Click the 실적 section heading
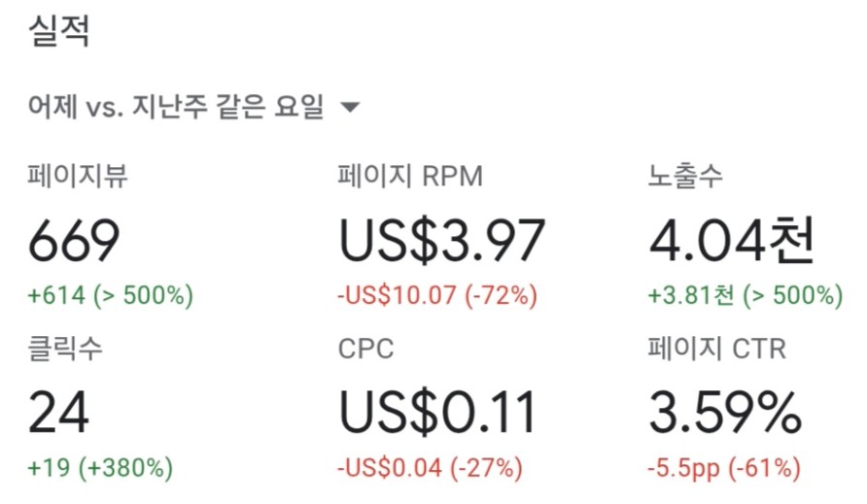Viewport: 867px width, 504px height. point(58,30)
